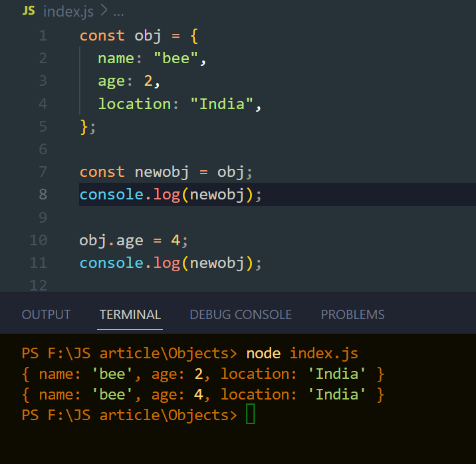Click the highlighted console.log(newobj) on line 8
Viewport: 476px width, 464px height.
[x=170, y=195]
